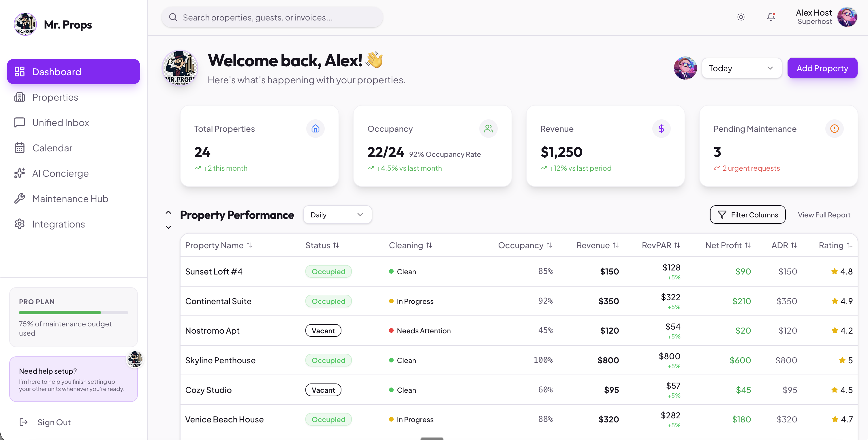This screenshot has height=440, width=868.
Task: Open View Full Report link
Action: point(824,215)
